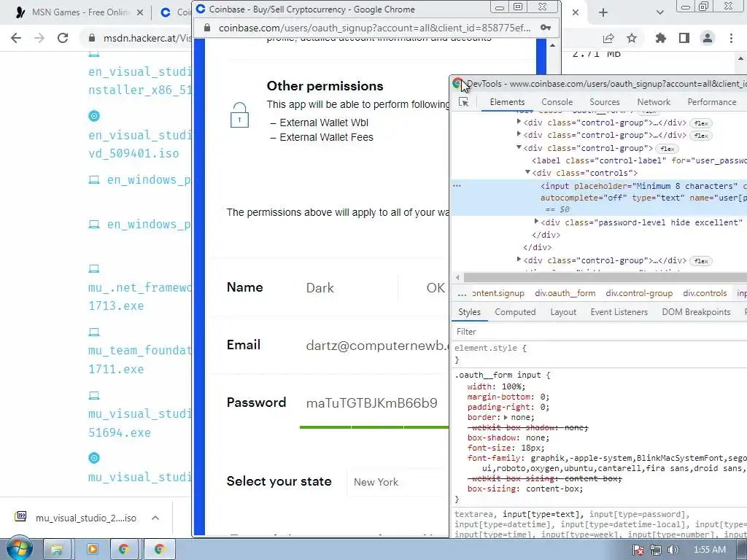Open the Extensions puzzle icon
This screenshot has height=560, width=747.
click(661, 38)
